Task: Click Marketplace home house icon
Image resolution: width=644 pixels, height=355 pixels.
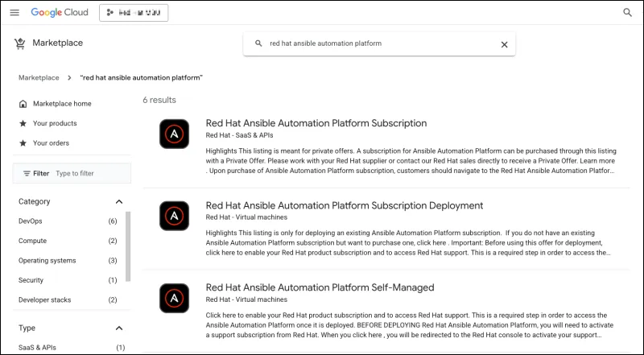Action: pyautogui.click(x=23, y=104)
